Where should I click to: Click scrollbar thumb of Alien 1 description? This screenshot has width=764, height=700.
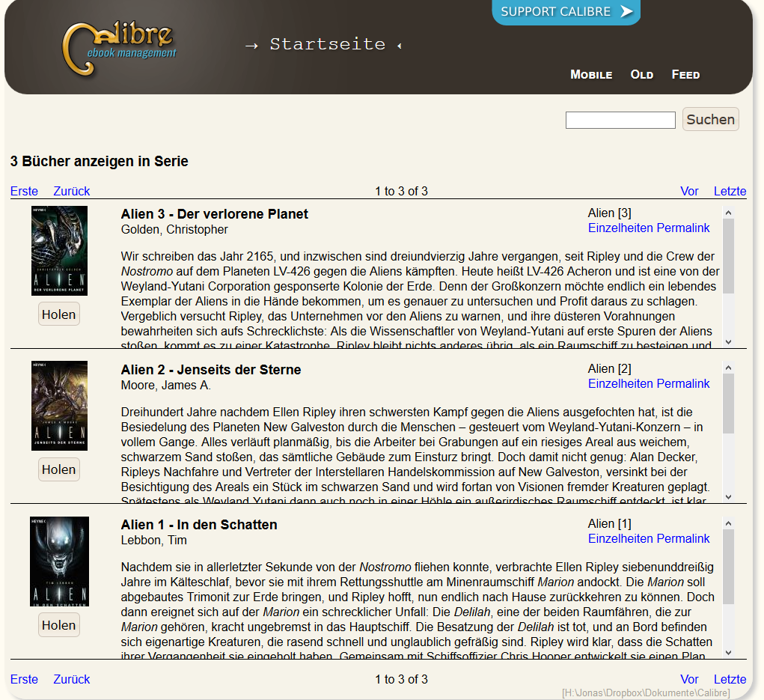click(728, 567)
